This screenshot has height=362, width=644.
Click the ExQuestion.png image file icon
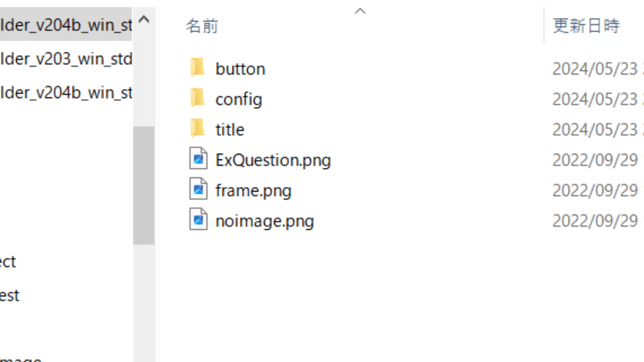tap(199, 160)
